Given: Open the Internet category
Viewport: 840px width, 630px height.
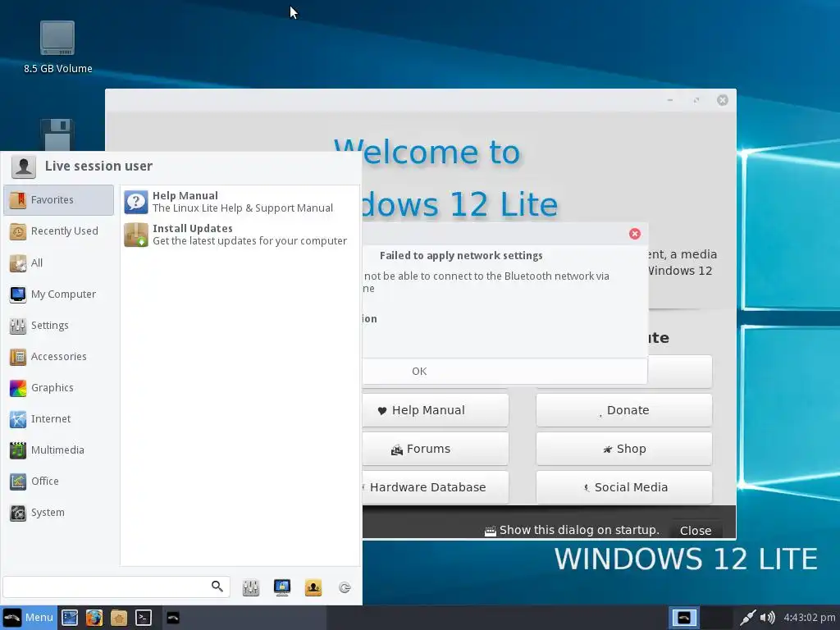Looking at the screenshot, I should [x=58, y=418].
